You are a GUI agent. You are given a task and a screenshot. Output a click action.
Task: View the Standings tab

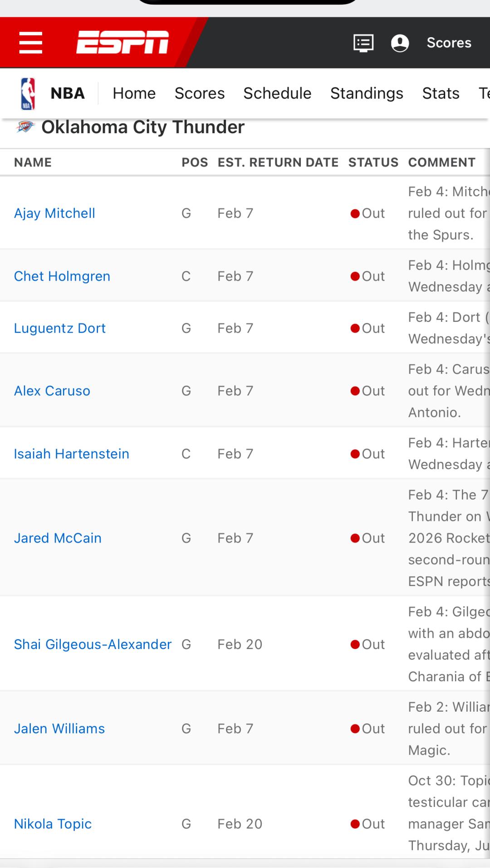[x=367, y=93]
